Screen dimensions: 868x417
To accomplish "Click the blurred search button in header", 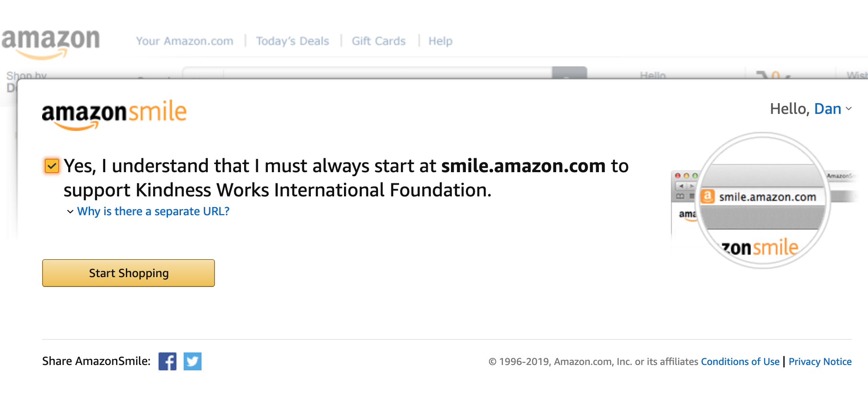I will [569, 73].
